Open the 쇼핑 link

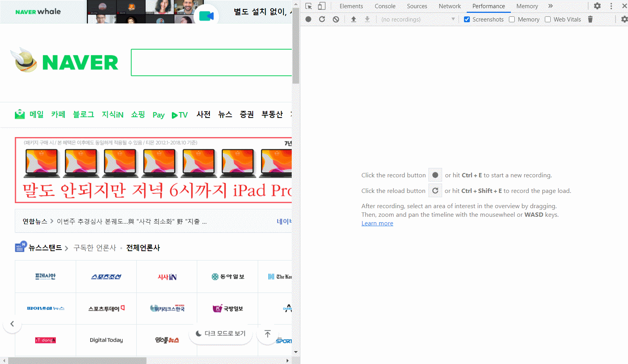point(138,114)
